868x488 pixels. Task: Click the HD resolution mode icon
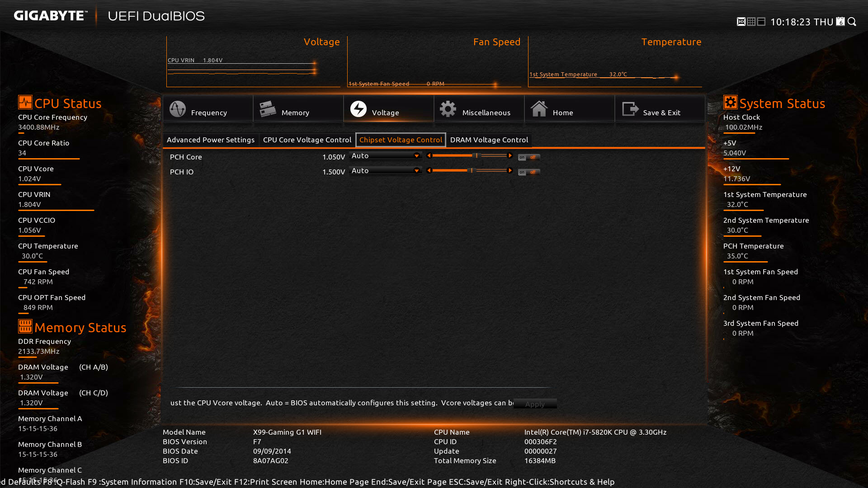741,22
